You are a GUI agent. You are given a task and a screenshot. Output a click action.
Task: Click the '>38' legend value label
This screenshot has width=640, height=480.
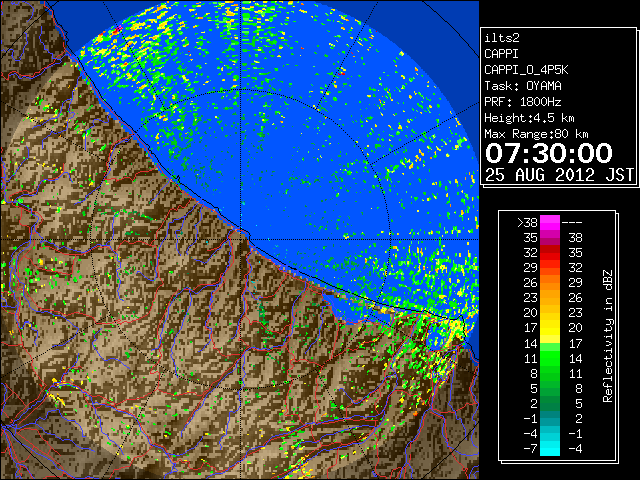(x=527, y=223)
